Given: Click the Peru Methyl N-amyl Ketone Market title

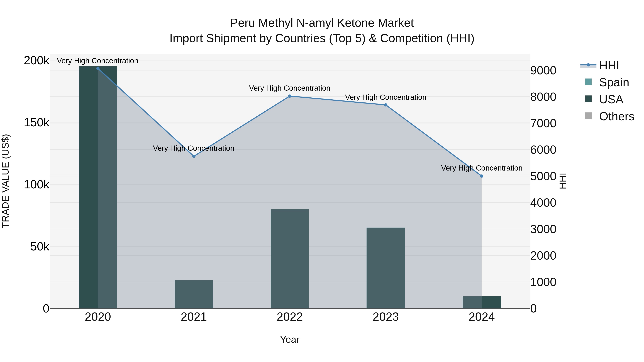Looking at the screenshot, I should click(x=322, y=23).
